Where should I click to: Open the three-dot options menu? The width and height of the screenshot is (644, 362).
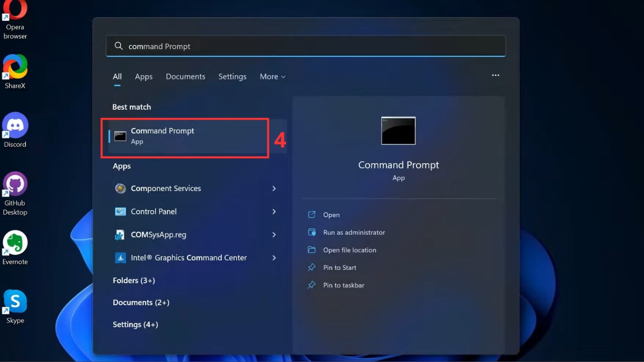tap(495, 76)
